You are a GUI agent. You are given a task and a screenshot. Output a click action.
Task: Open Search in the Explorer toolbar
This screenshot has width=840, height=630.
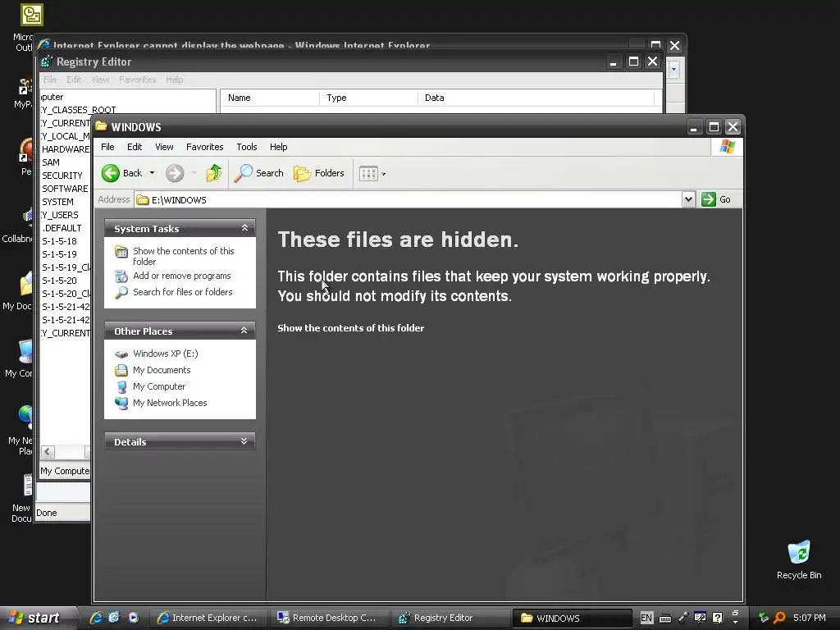(258, 173)
